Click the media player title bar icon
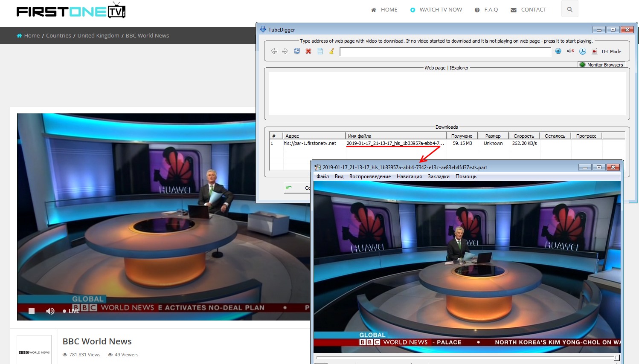 (x=317, y=168)
